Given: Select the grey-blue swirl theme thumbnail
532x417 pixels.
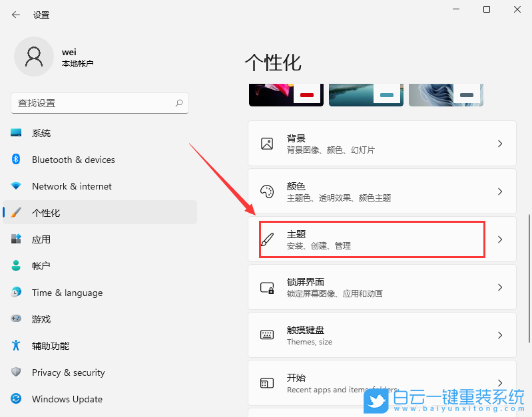Looking at the screenshot, I should [x=446, y=95].
